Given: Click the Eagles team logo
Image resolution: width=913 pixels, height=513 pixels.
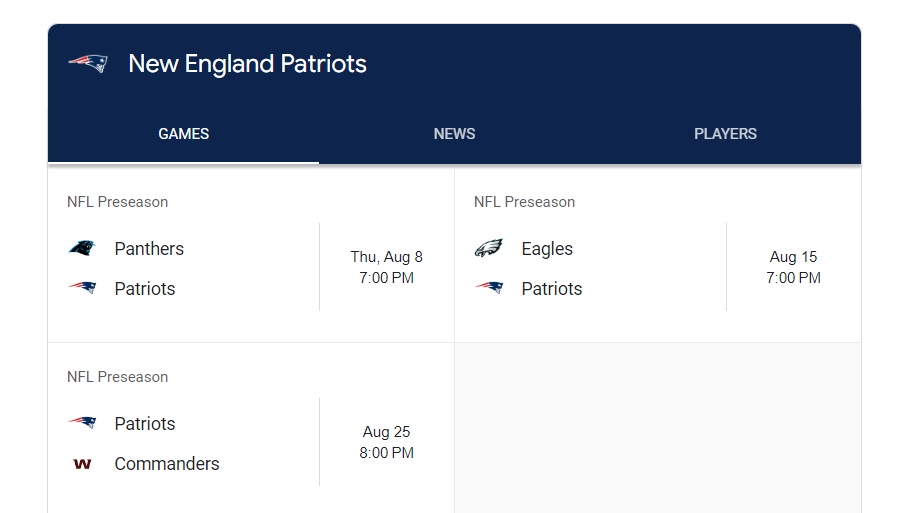Looking at the screenshot, I should point(489,248).
